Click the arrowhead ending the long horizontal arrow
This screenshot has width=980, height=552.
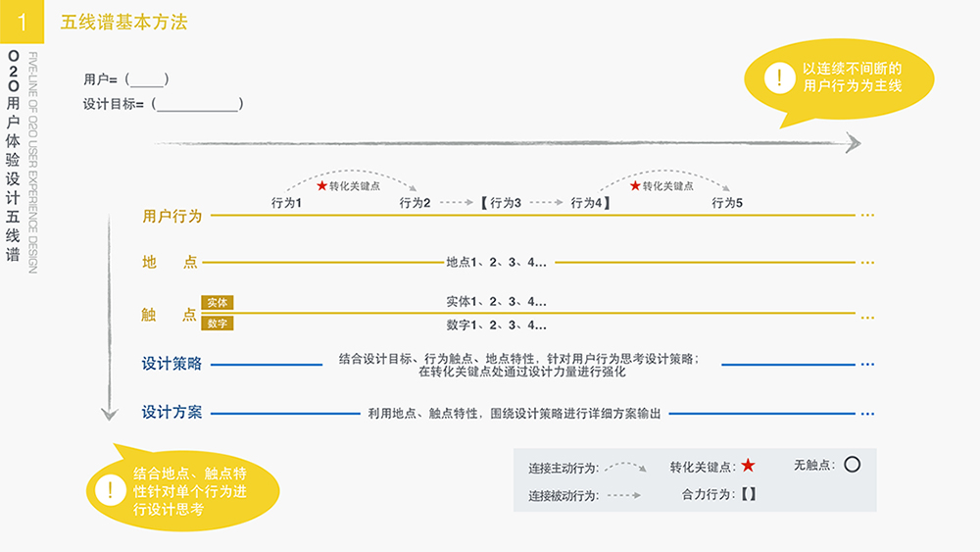tap(854, 143)
